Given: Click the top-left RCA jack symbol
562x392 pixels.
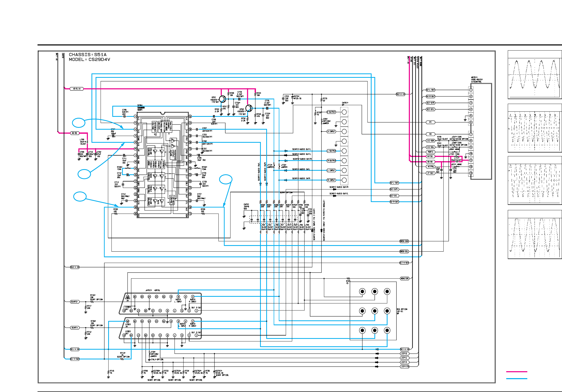Looking at the screenshot, I should 362,291.
